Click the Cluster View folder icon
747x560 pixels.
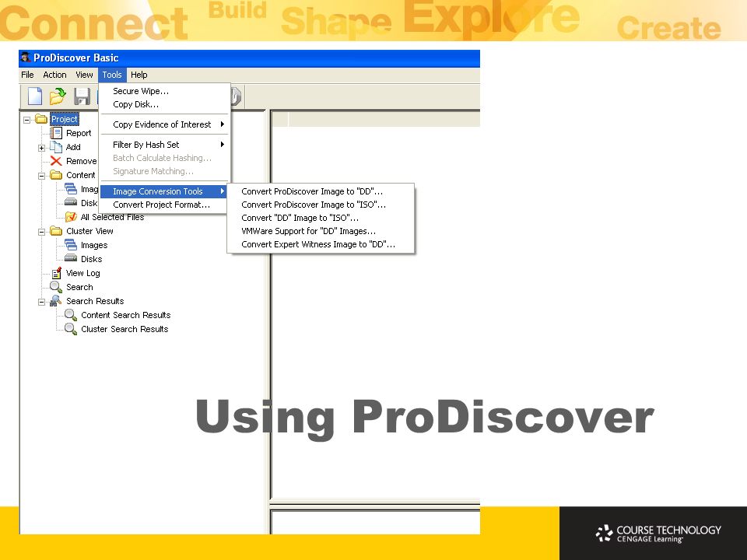coord(56,231)
